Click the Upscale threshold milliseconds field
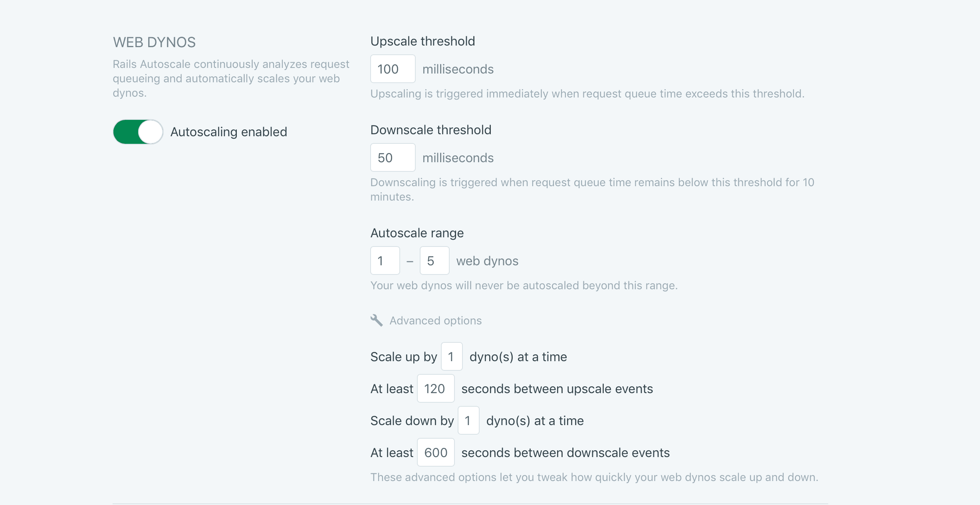Image resolution: width=980 pixels, height=505 pixels. click(393, 69)
